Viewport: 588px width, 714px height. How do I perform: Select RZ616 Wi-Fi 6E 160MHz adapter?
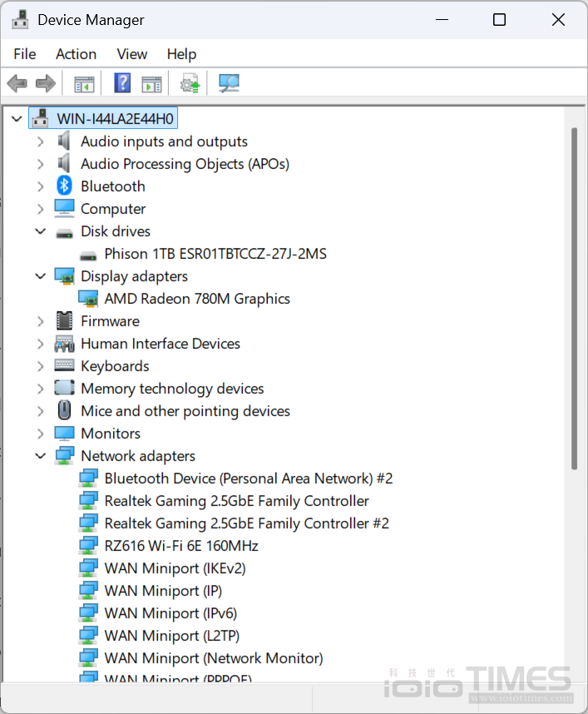point(181,546)
